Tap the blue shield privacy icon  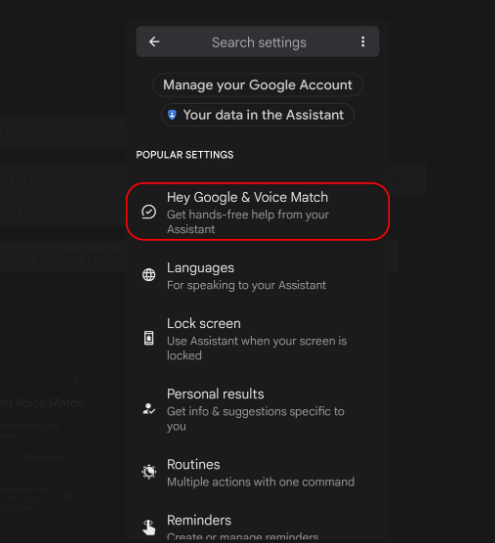pos(172,115)
